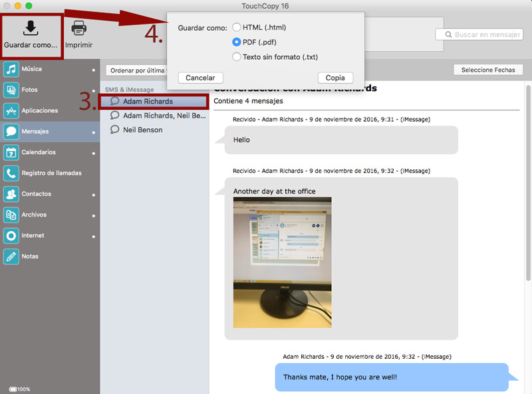Click the Notas sidebar label
532x394 pixels.
(30, 256)
